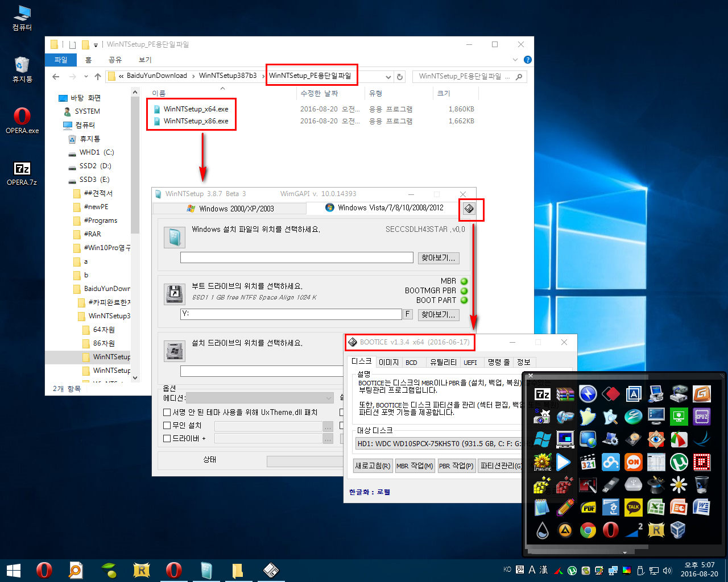Click 새로고침(R) button in BOOTICE

pyautogui.click(x=373, y=465)
